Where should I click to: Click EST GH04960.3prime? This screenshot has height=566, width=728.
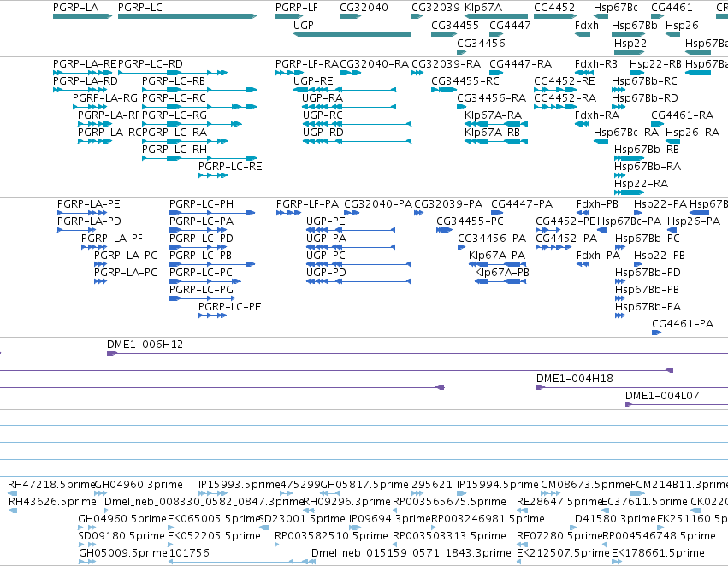(x=100, y=493)
